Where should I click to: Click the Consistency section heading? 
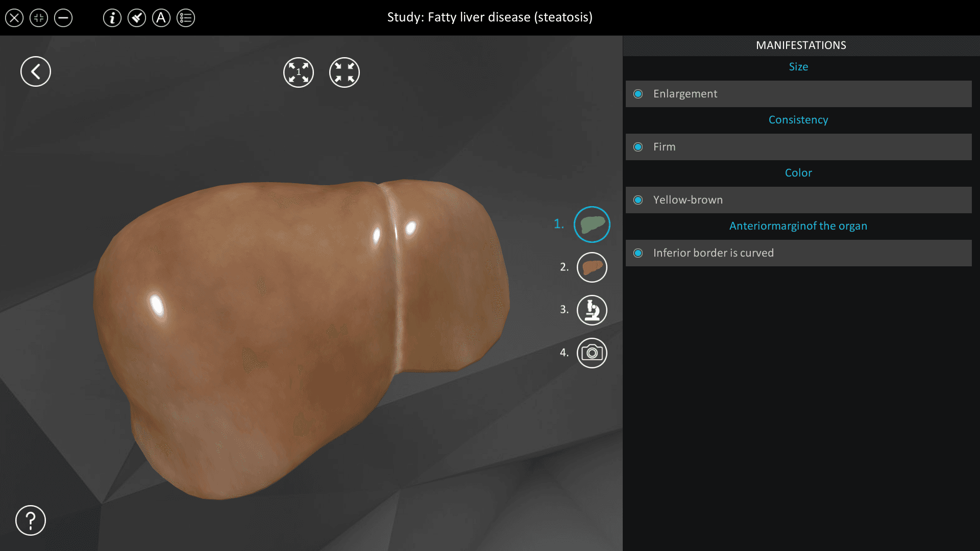pyautogui.click(x=798, y=120)
